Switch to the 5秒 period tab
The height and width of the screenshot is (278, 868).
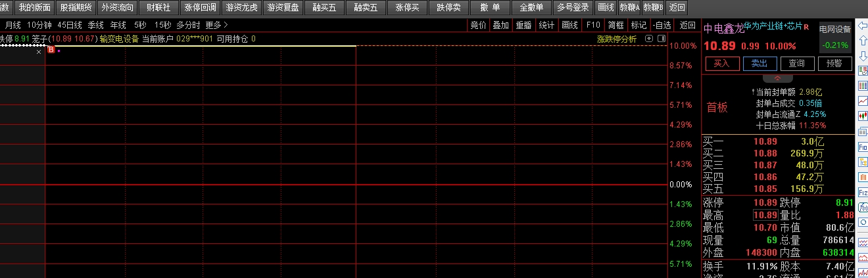point(140,25)
